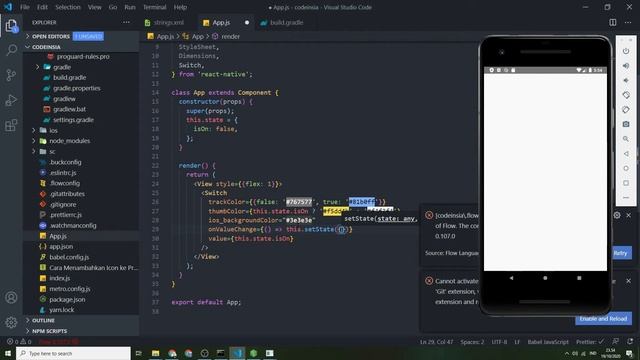Image resolution: width=640 pixels, height=360 pixels.
Task: Click the emulator sidebar Overview square
Action: pyautogui.click(x=626, y=183)
